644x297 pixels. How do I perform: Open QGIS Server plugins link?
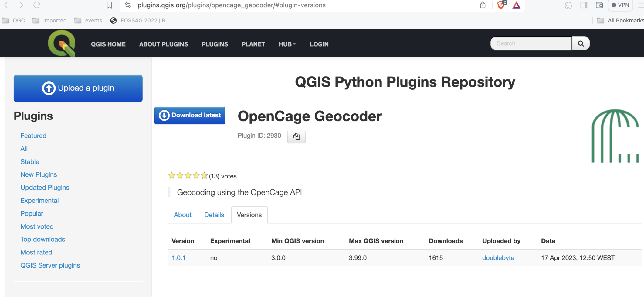(50, 265)
